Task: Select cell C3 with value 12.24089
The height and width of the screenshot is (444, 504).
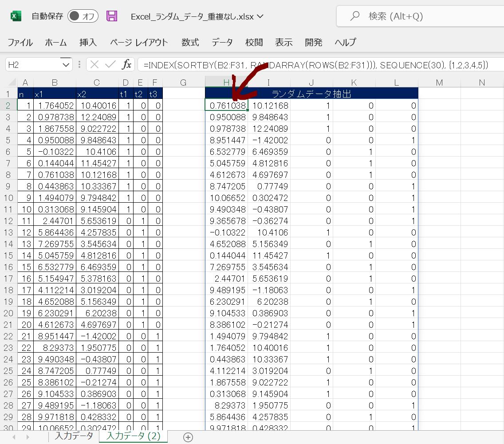Action: 97,117
